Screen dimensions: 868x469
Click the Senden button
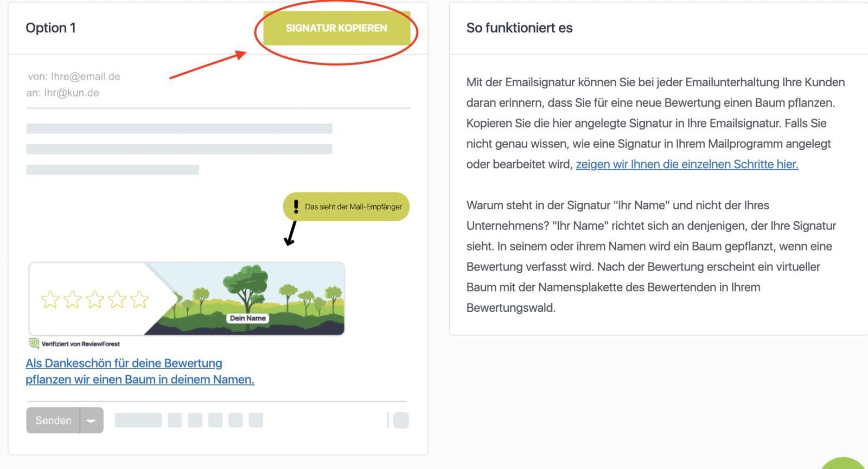click(x=53, y=420)
